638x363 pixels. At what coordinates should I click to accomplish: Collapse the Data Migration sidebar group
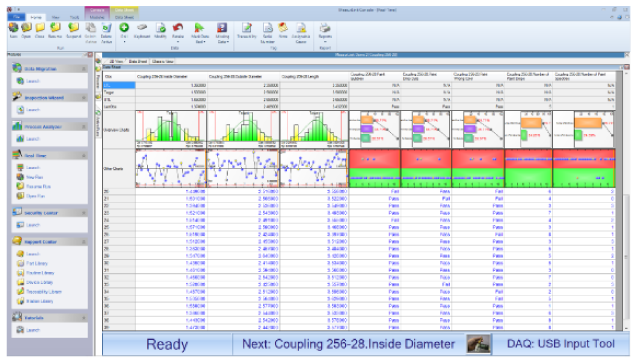[84, 69]
